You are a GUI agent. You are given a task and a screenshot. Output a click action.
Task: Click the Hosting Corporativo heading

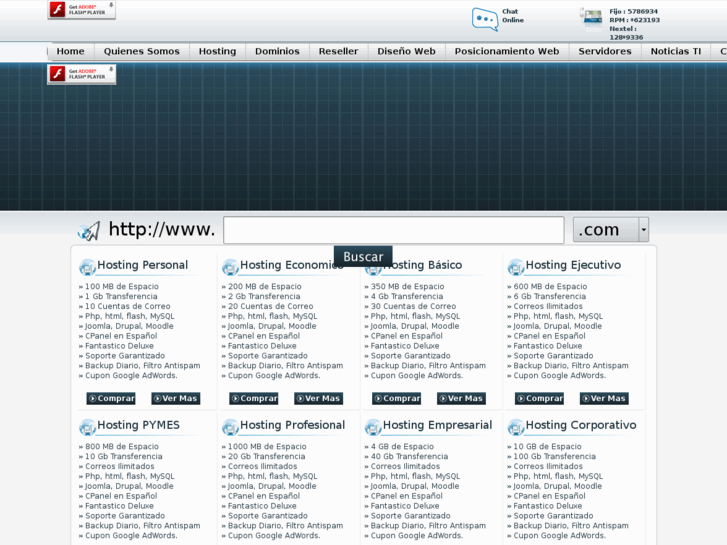pos(581,425)
